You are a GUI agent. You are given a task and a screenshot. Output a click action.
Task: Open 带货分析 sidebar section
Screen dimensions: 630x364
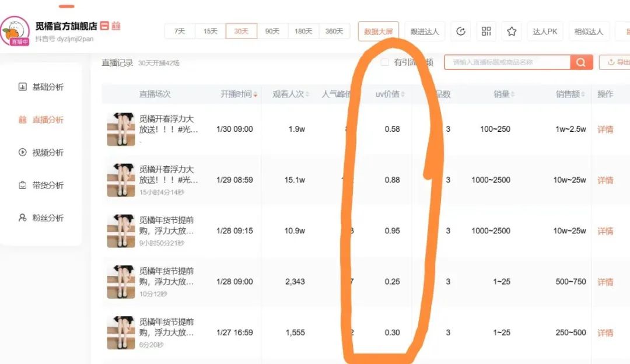41,185
